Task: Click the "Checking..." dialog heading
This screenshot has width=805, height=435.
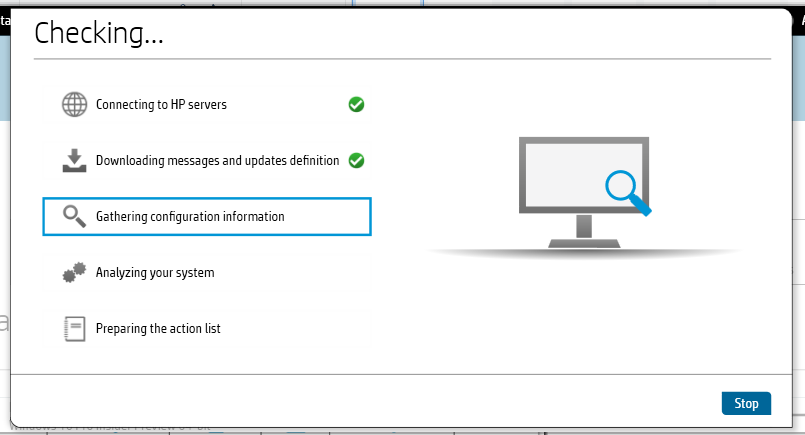Action: click(x=99, y=33)
